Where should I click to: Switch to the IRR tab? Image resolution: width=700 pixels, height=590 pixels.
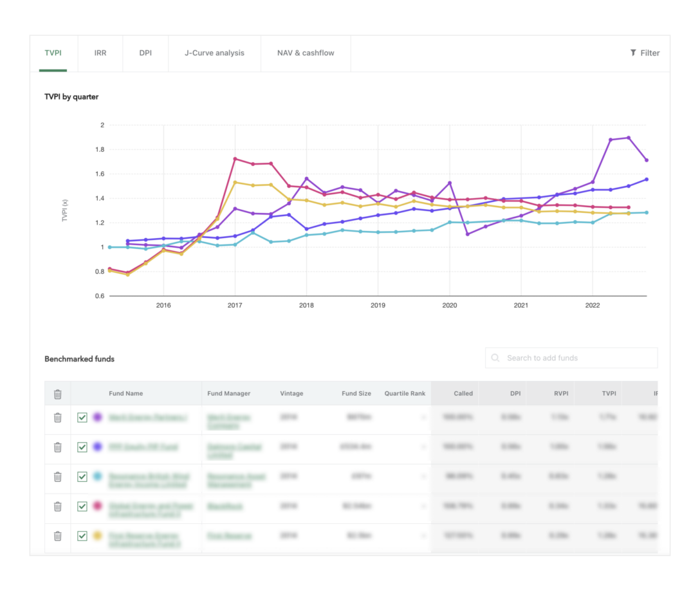[100, 53]
